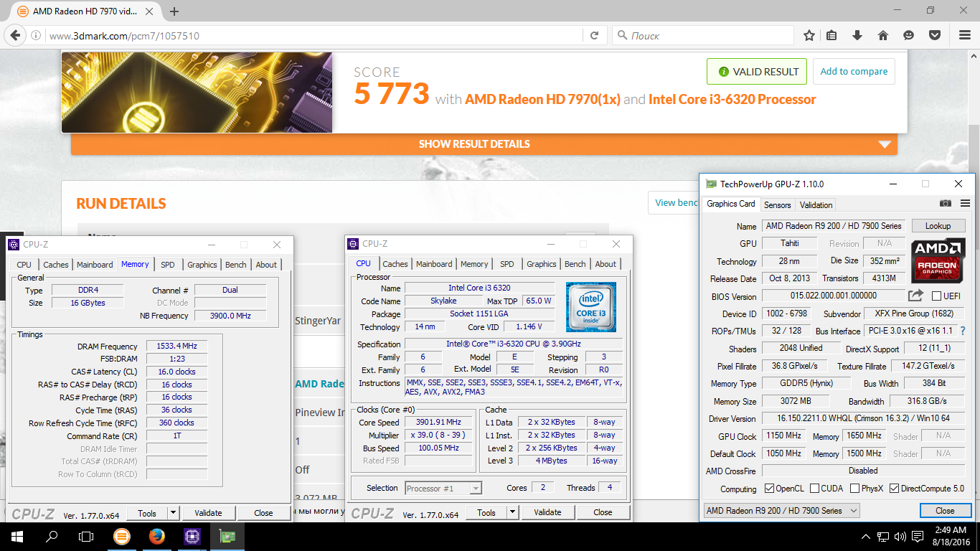This screenshot has height=551, width=980.
Task: Click the 3dmark URL address field
Action: click(316, 35)
